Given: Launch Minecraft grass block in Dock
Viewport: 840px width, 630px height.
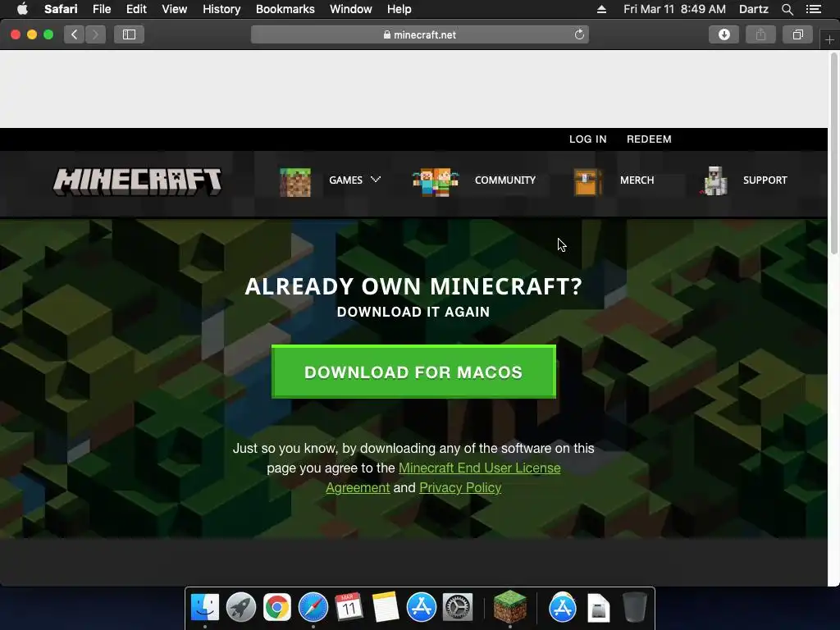Looking at the screenshot, I should tap(510, 606).
